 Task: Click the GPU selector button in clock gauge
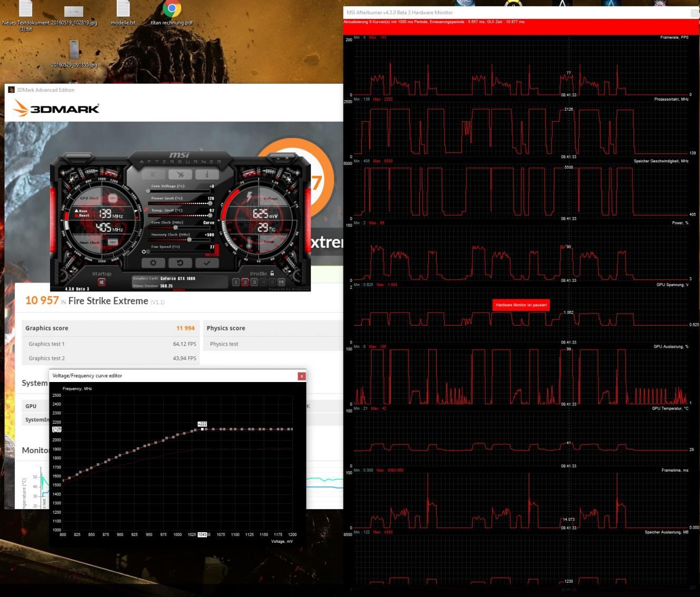click(113, 198)
